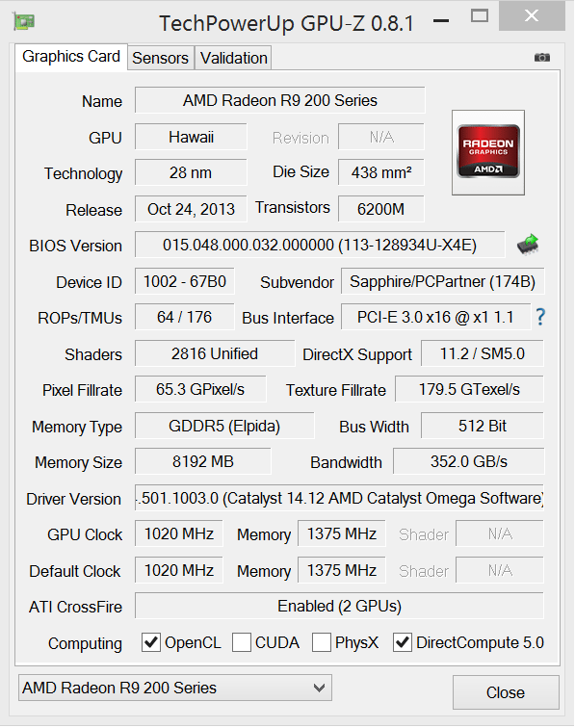This screenshot has height=728, width=575.
Task: Open the AMD Radeon R9 200 Series dropdown
Action: pos(175,688)
